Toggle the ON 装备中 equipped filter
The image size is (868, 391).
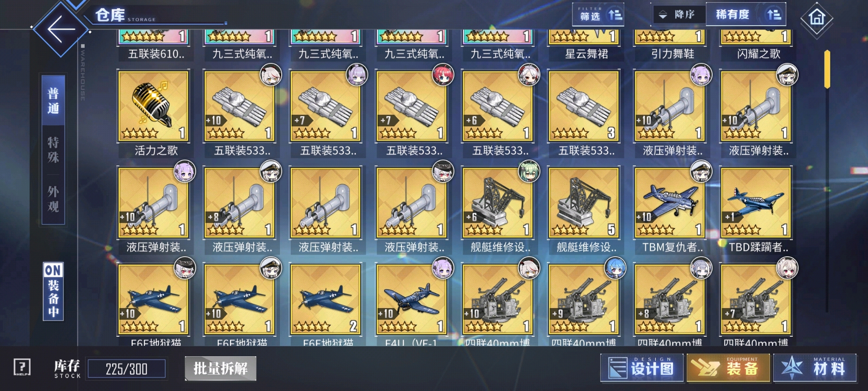coord(53,292)
